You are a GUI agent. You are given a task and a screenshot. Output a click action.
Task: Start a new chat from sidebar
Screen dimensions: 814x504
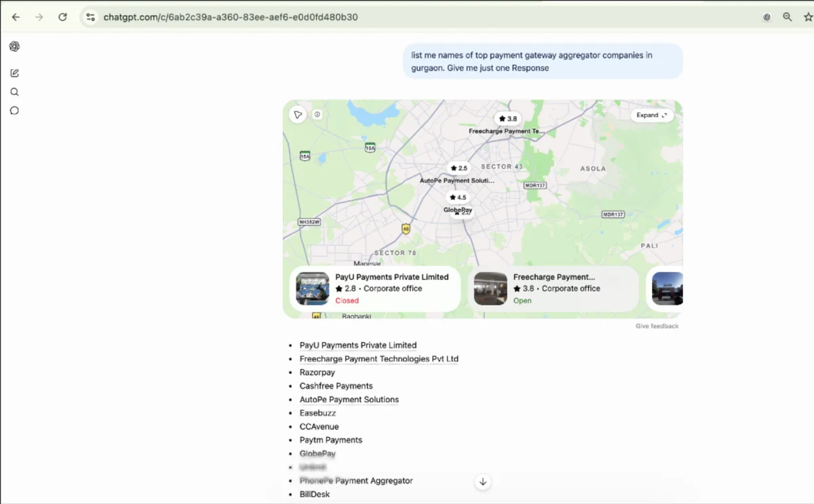tap(14, 73)
